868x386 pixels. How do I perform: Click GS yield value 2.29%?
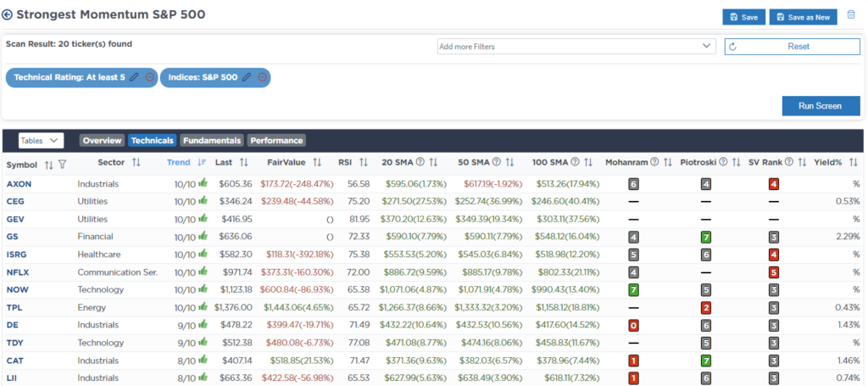coord(848,237)
